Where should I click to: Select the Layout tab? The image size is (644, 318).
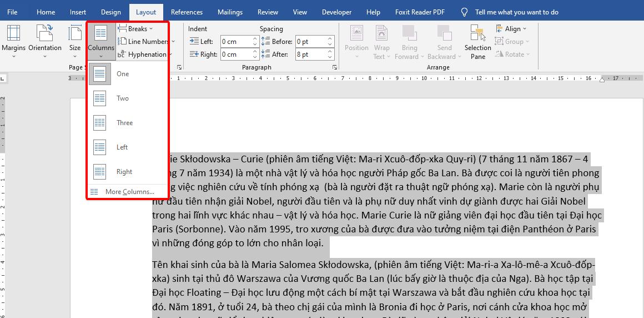(146, 12)
